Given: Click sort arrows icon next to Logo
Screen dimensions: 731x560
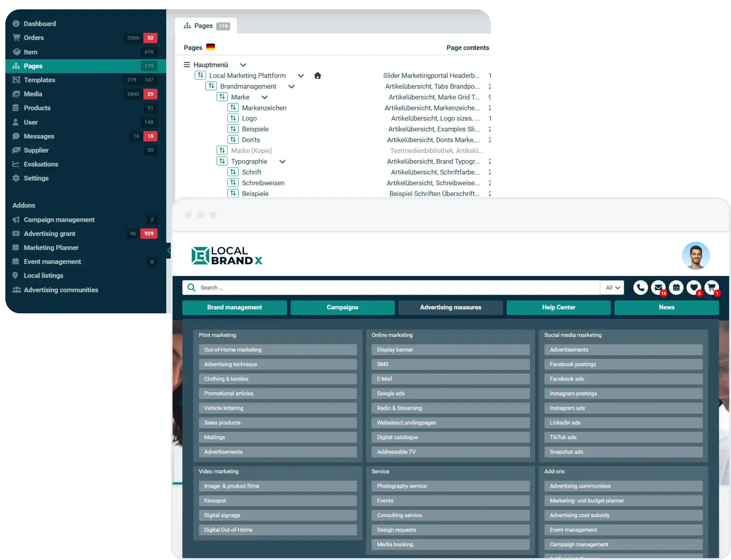Looking at the screenshot, I should [x=233, y=118].
